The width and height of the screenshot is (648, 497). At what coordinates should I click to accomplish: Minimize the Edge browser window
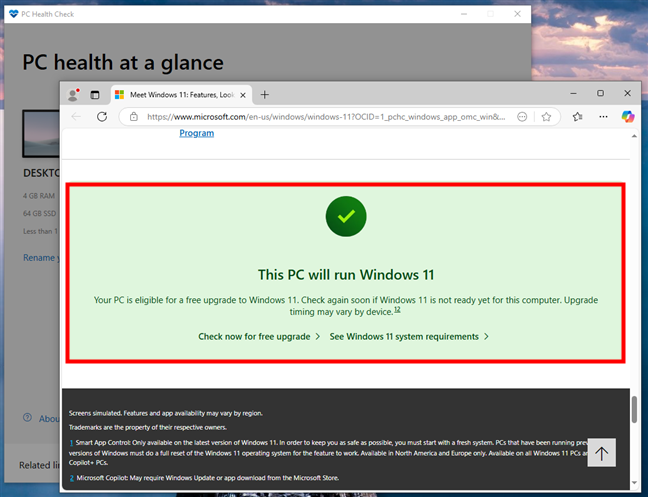[573, 93]
